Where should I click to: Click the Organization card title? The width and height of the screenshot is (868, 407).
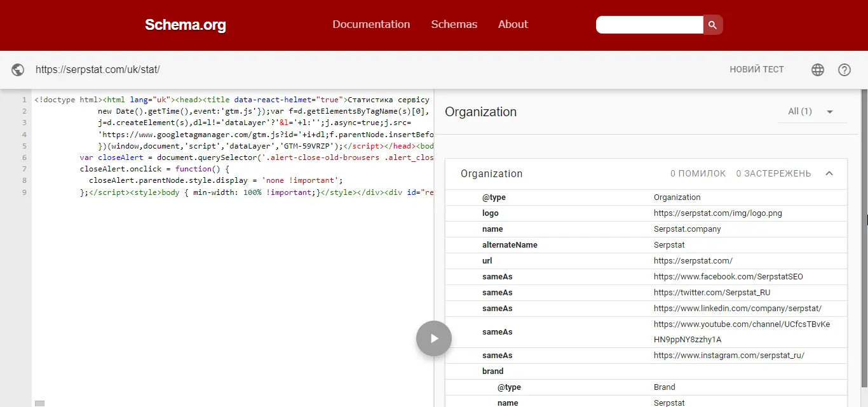coord(492,173)
